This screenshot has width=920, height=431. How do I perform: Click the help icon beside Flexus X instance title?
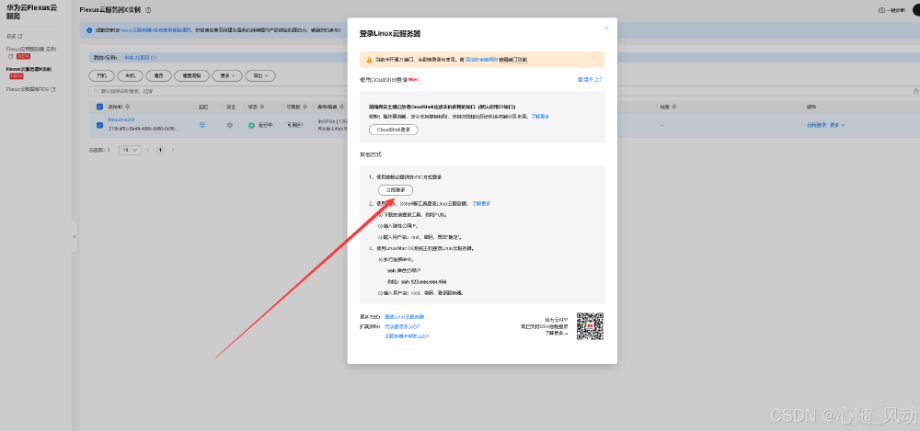148,10
